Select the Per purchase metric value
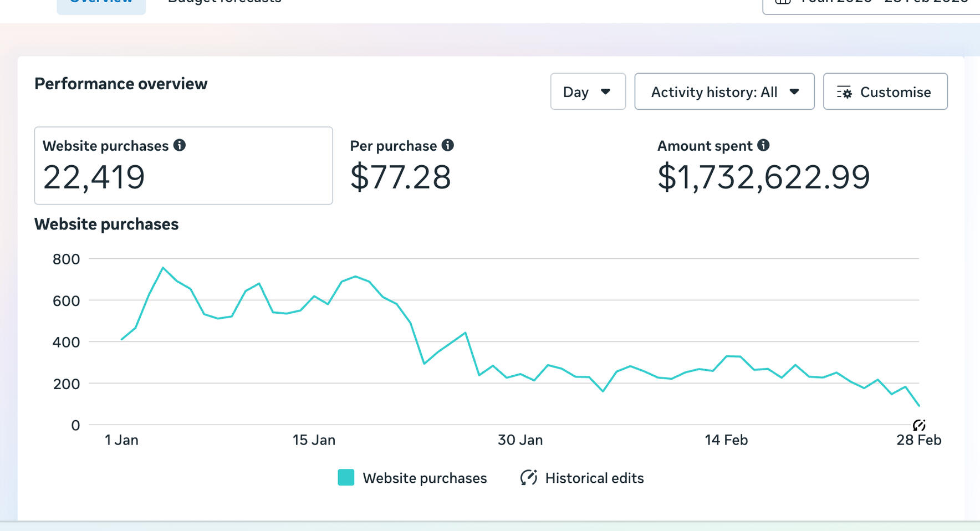Image resolution: width=980 pixels, height=531 pixels. coord(400,177)
